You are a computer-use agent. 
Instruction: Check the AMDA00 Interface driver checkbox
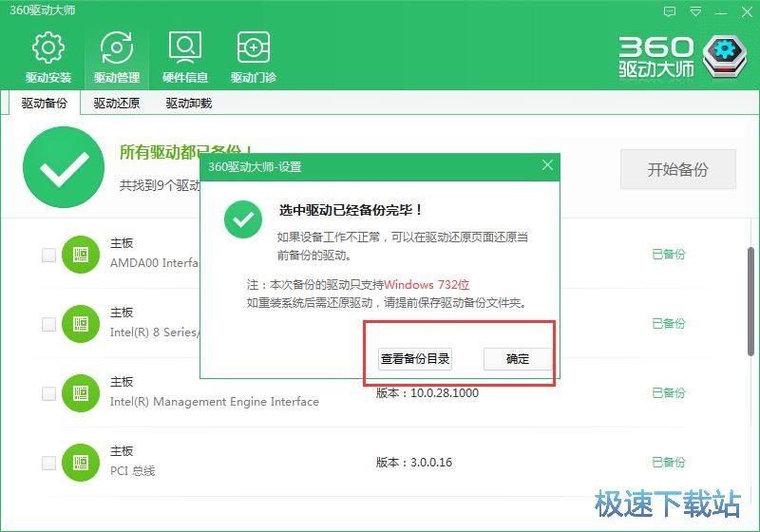point(48,255)
